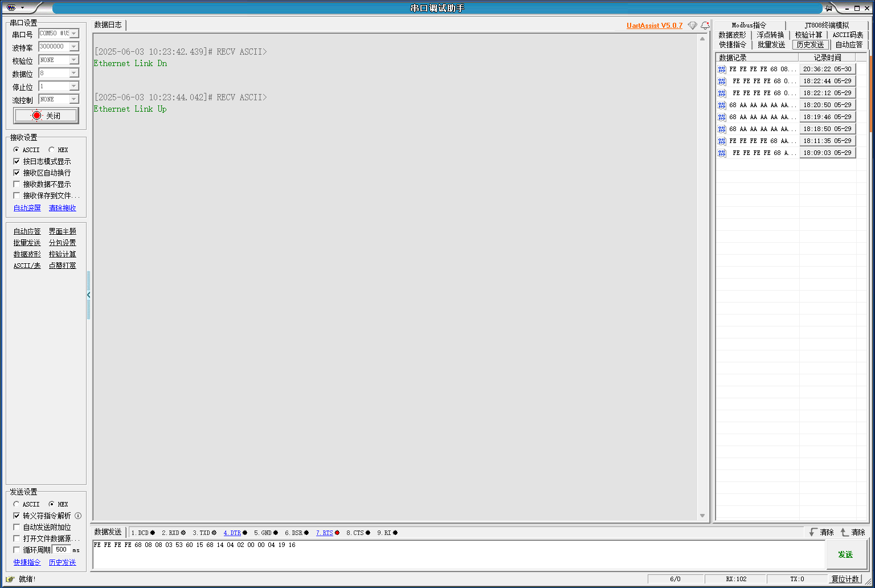The width and height of the screenshot is (875, 588).
Task: Open the 数据位 data bits dropdown
Action: pyautogui.click(x=74, y=73)
